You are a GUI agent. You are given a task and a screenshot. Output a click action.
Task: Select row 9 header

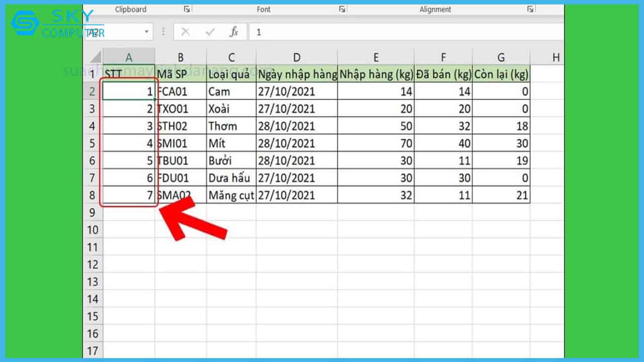(x=93, y=213)
